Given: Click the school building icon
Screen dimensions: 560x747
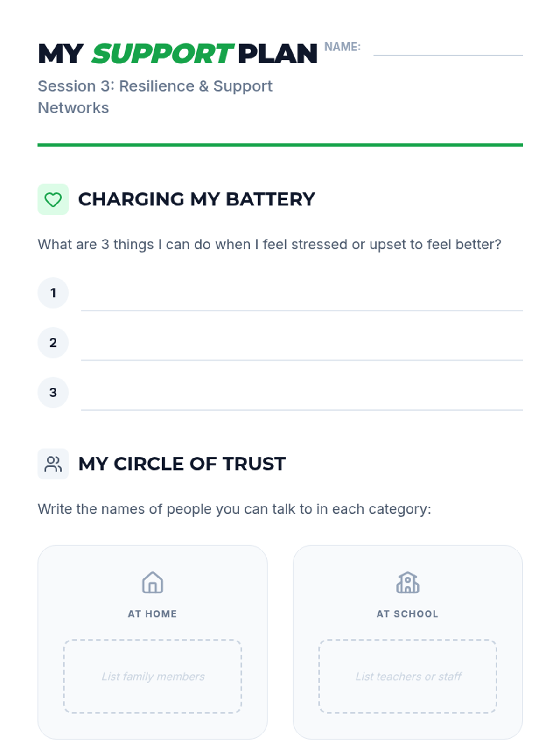Looking at the screenshot, I should pos(407,583).
